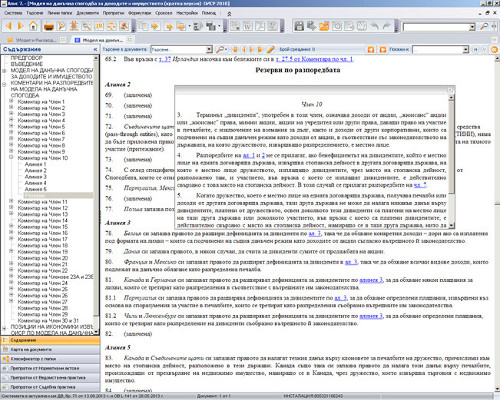Image resolution: width=500 pixels, height=401 pixels.
Task: Click the popup vertical scrollbar
Action: tap(451, 162)
